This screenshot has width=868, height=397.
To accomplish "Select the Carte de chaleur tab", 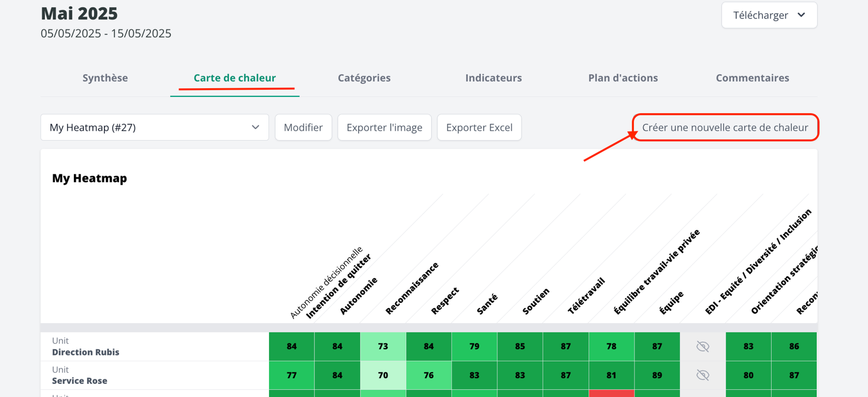I will click(235, 78).
